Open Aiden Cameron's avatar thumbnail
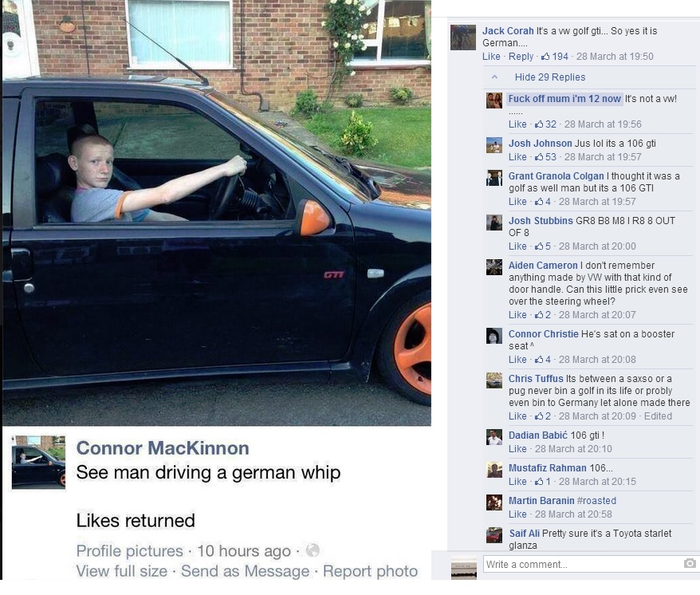The height and width of the screenshot is (595, 700). pos(494,267)
